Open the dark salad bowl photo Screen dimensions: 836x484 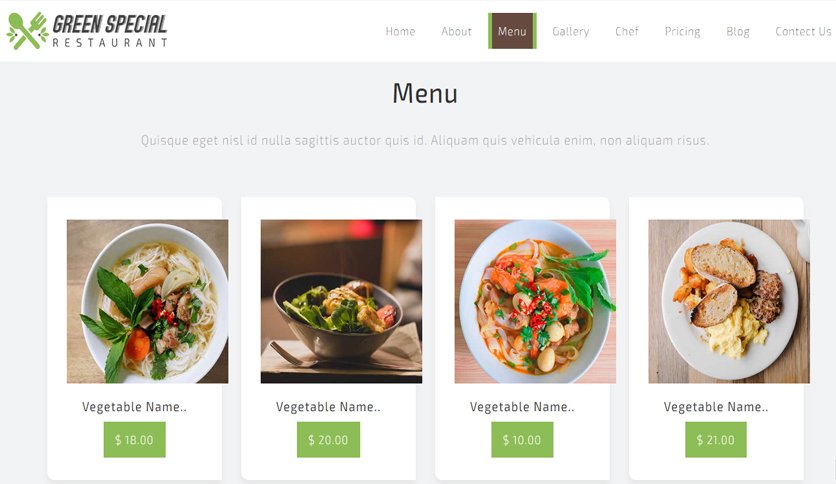point(341,301)
